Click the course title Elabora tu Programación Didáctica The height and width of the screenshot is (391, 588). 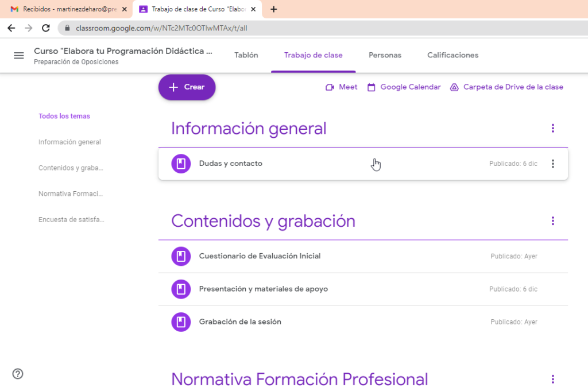click(123, 51)
